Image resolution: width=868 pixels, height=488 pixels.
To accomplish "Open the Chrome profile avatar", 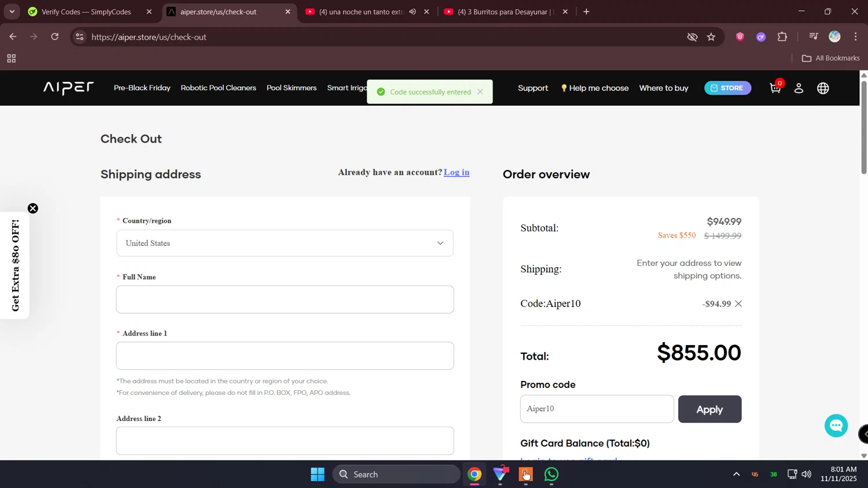I will click(x=834, y=37).
